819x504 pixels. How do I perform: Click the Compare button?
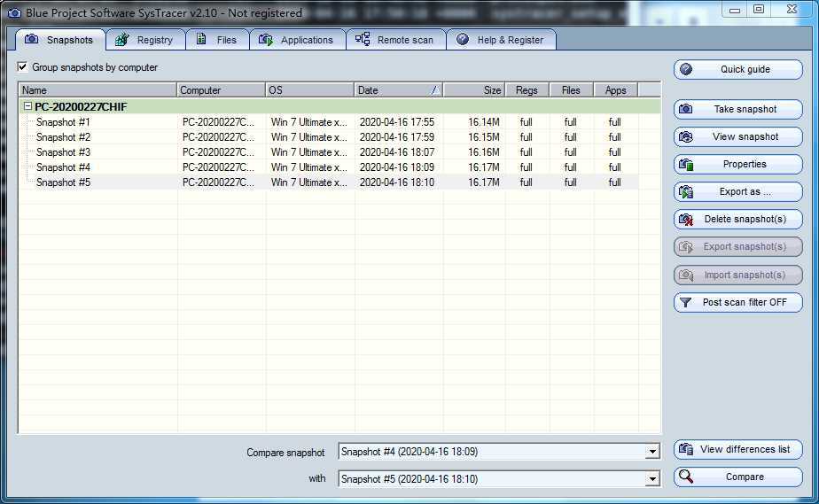(738, 477)
